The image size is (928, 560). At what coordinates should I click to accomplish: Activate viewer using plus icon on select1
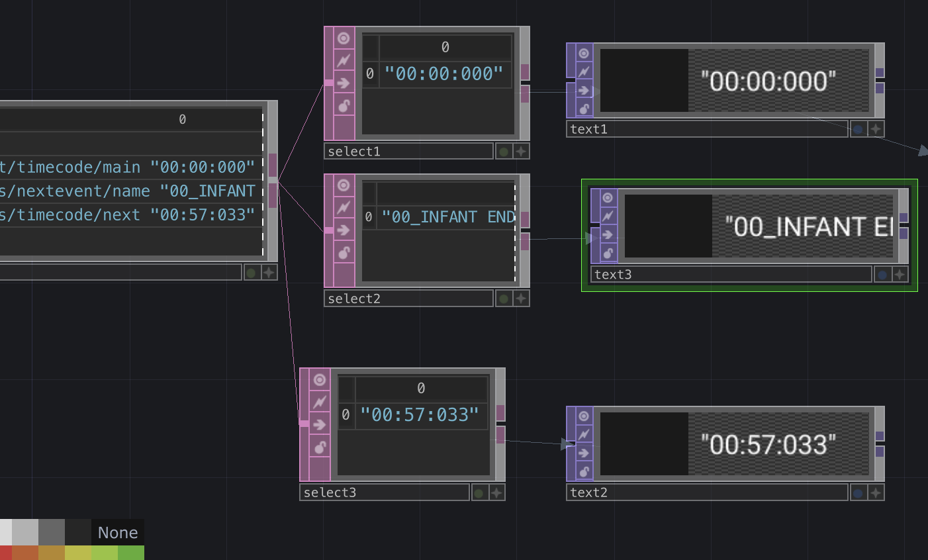(521, 152)
